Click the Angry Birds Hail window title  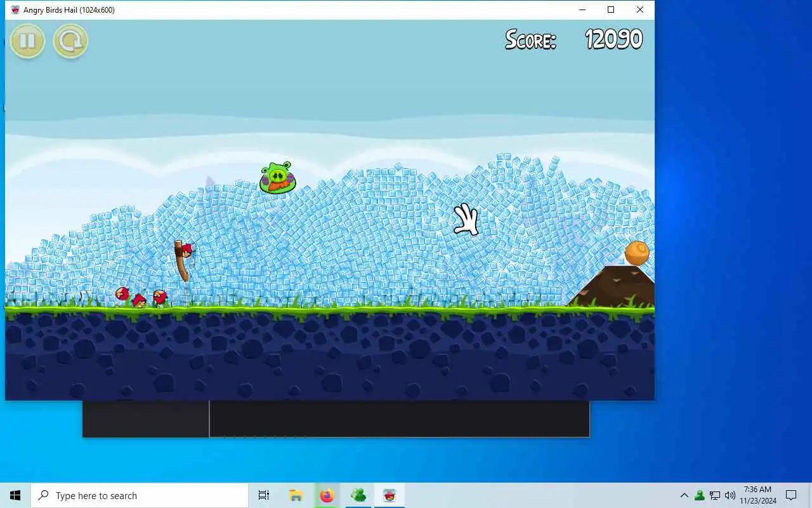point(69,10)
